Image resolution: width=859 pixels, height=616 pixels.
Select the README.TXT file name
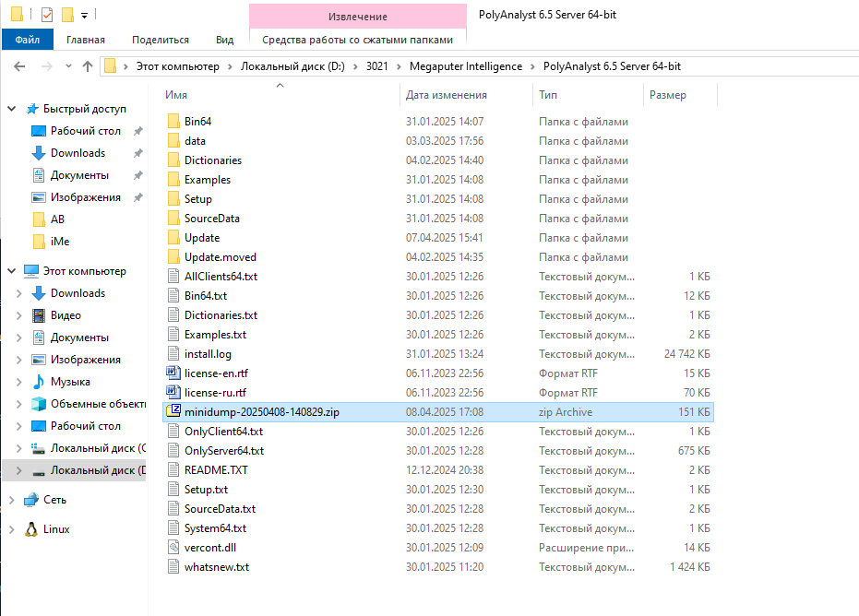[x=216, y=469]
